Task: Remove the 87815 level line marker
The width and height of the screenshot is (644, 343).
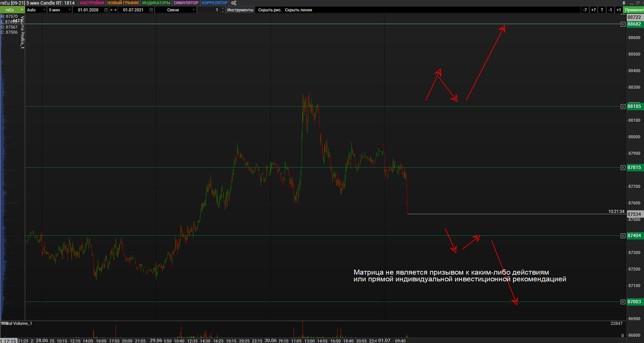Action: [623, 167]
